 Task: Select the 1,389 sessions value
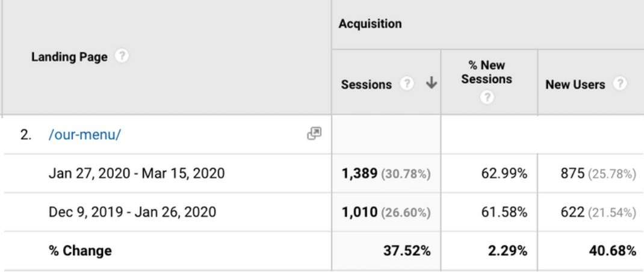359,174
